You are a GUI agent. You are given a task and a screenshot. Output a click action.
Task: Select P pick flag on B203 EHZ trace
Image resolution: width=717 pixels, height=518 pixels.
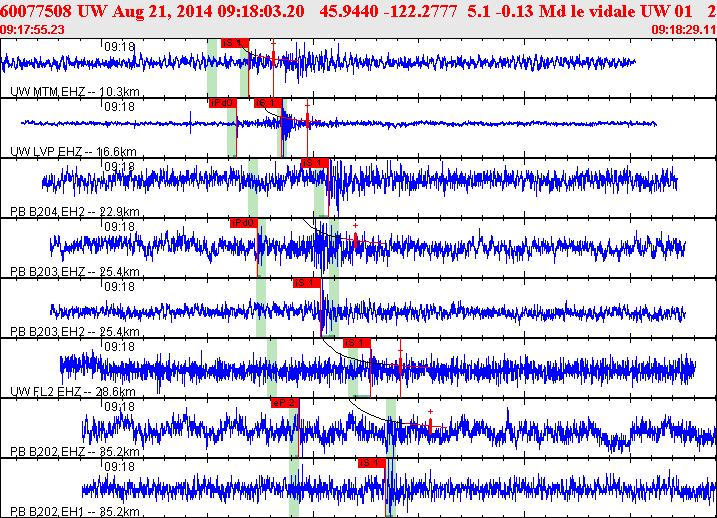coord(243,223)
